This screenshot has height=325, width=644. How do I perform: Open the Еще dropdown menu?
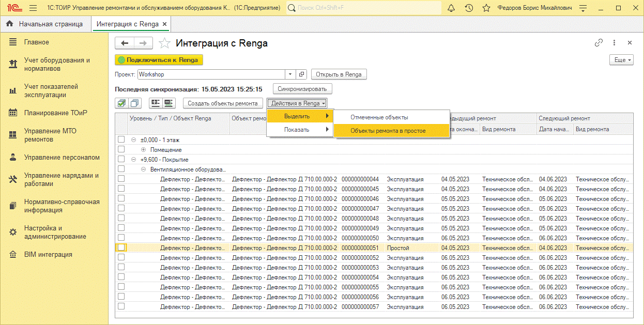tap(622, 60)
